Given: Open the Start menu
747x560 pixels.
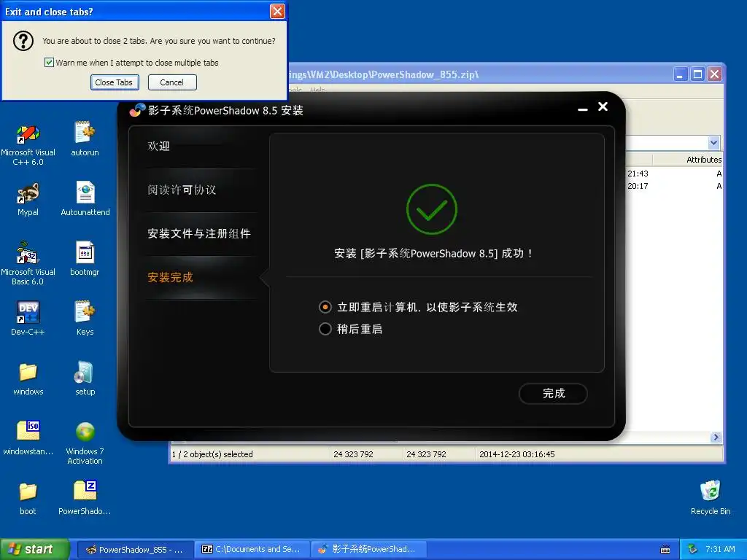Looking at the screenshot, I should coord(35,550).
